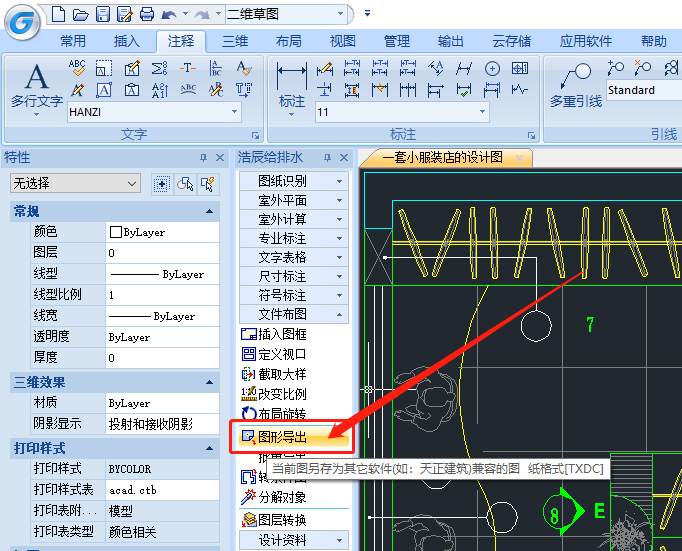Redo the last undone action
682x551 pixels.
click(202, 15)
